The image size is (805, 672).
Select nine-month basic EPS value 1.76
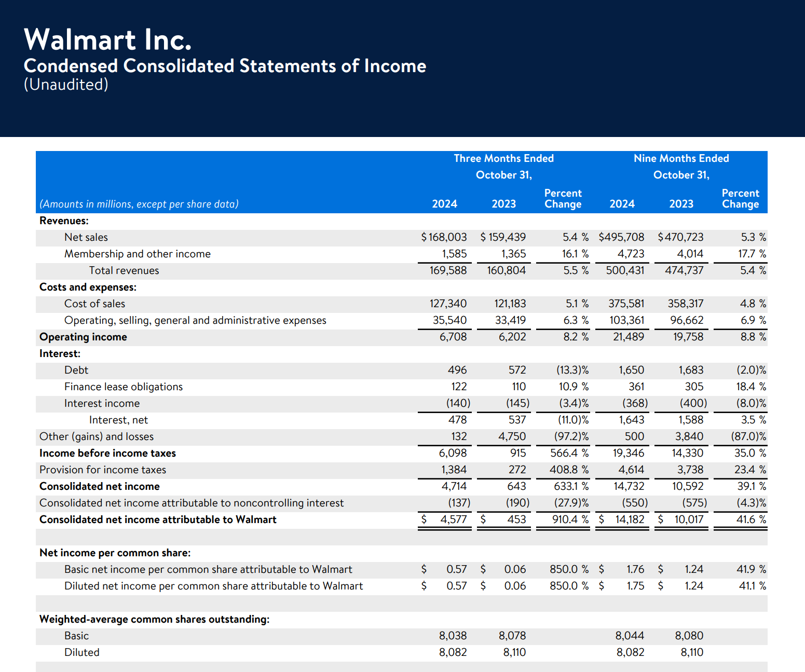(x=635, y=569)
